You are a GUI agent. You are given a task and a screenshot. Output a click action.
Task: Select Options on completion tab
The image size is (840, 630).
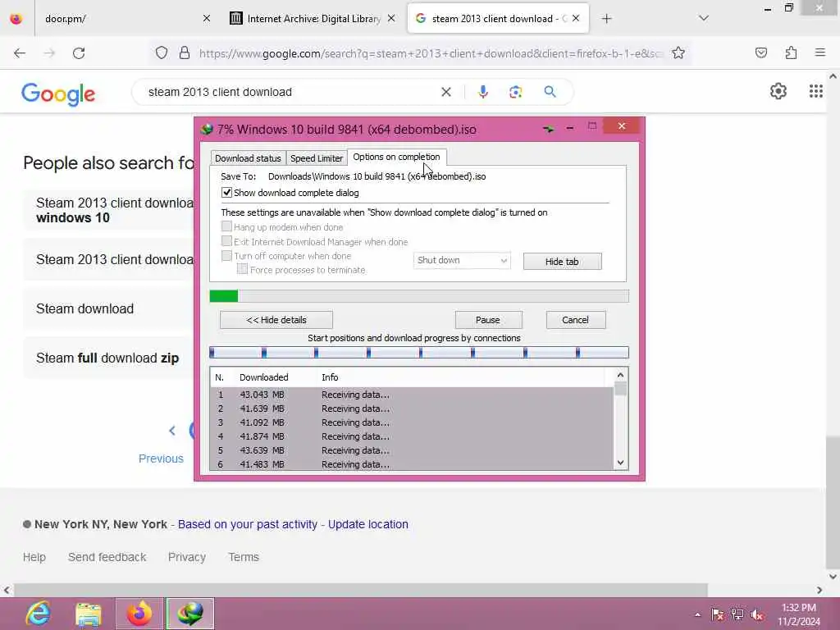pos(396,157)
